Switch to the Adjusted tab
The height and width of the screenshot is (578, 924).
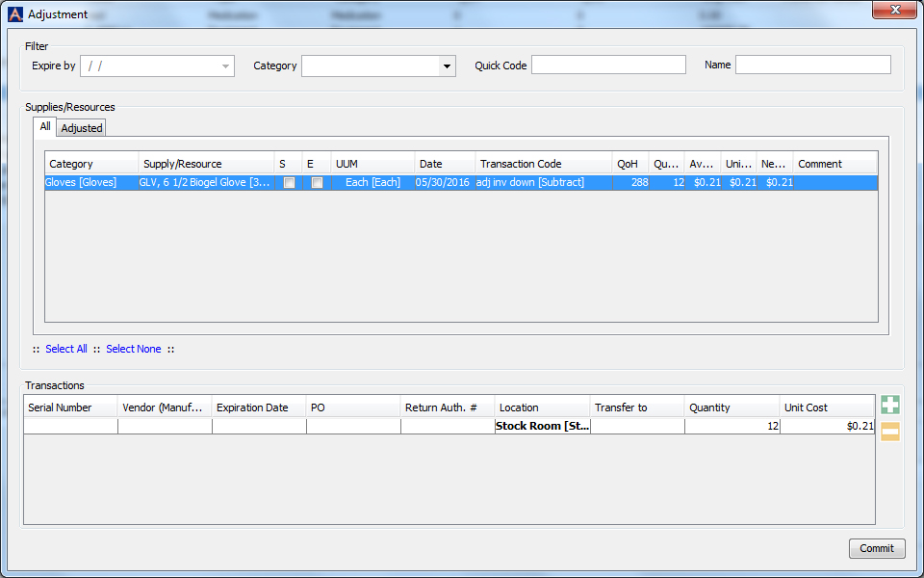coord(82,128)
